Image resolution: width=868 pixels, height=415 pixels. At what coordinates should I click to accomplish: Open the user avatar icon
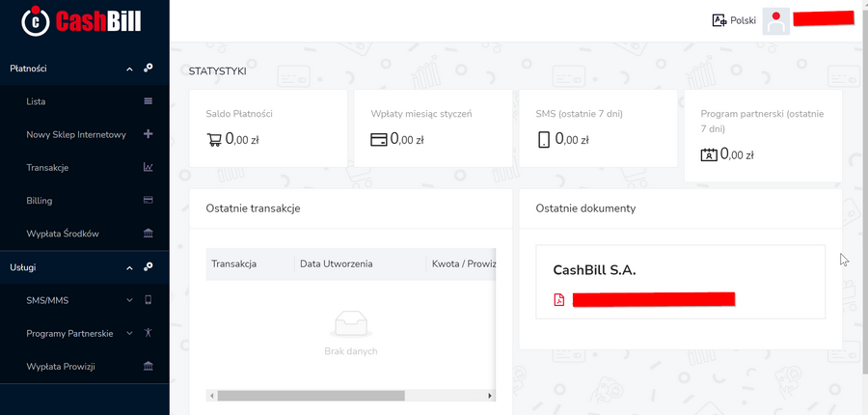pyautogui.click(x=775, y=21)
